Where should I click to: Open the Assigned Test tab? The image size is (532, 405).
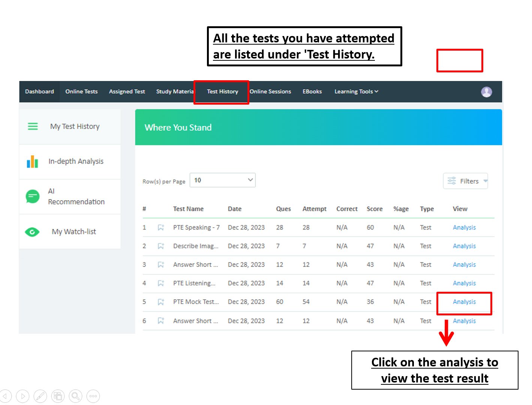point(127,91)
